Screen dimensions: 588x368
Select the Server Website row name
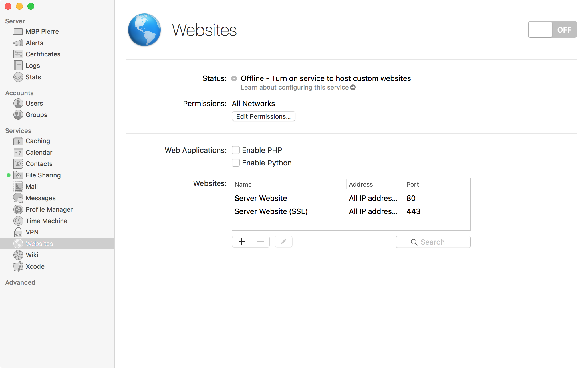coord(261,198)
